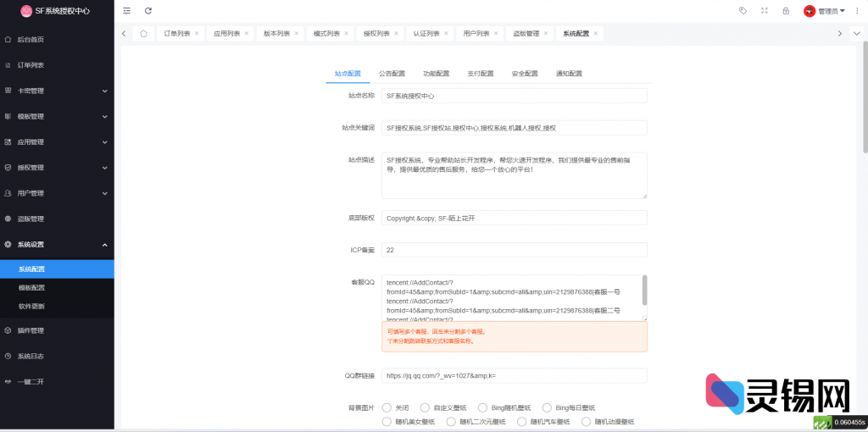Select 随机美女壁纸 radio option
The width and height of the screenshot is (868, 432).
pyautogui.click(x=387, y=421)
